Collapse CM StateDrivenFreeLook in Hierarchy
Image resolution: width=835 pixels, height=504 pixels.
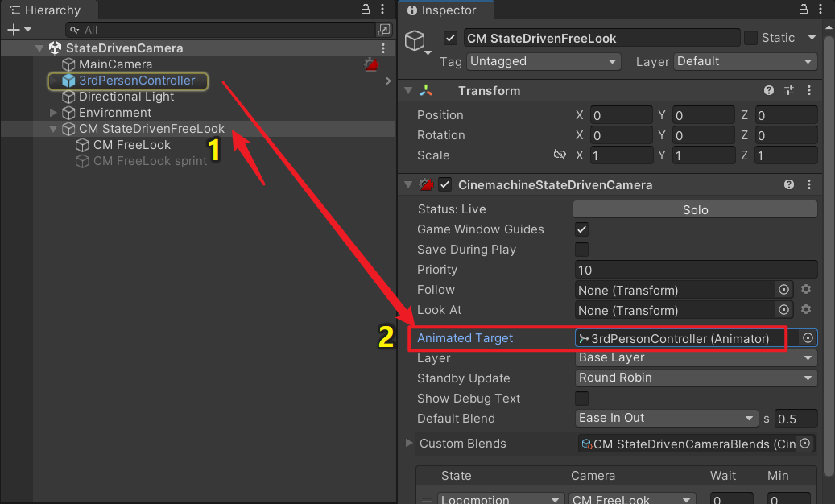[x=52, y=129]
